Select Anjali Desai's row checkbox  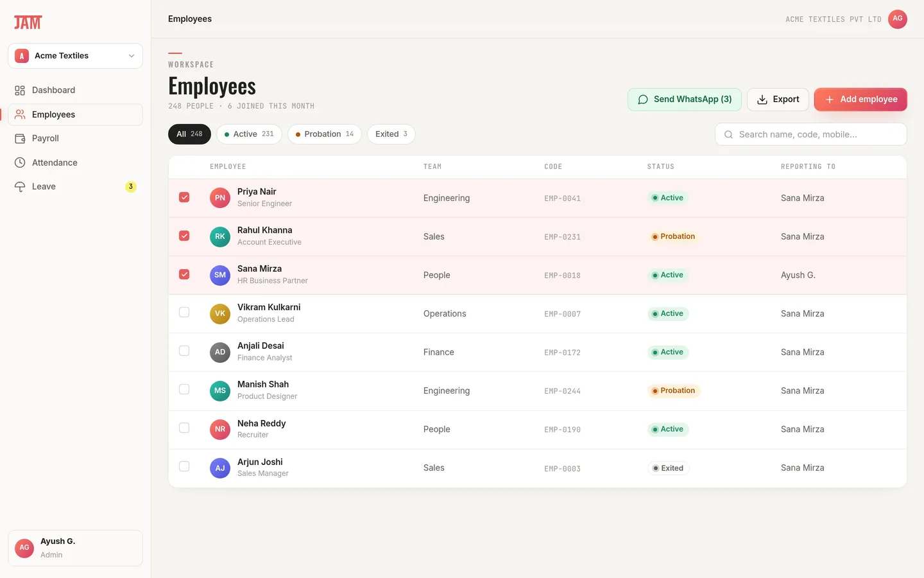184,351
